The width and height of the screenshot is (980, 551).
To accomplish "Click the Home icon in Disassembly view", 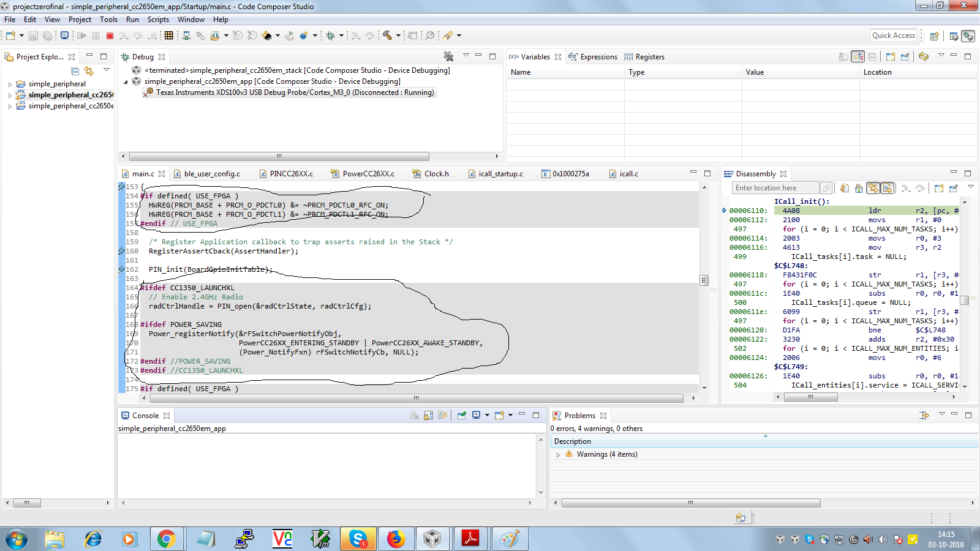I will tap(859, 188).
